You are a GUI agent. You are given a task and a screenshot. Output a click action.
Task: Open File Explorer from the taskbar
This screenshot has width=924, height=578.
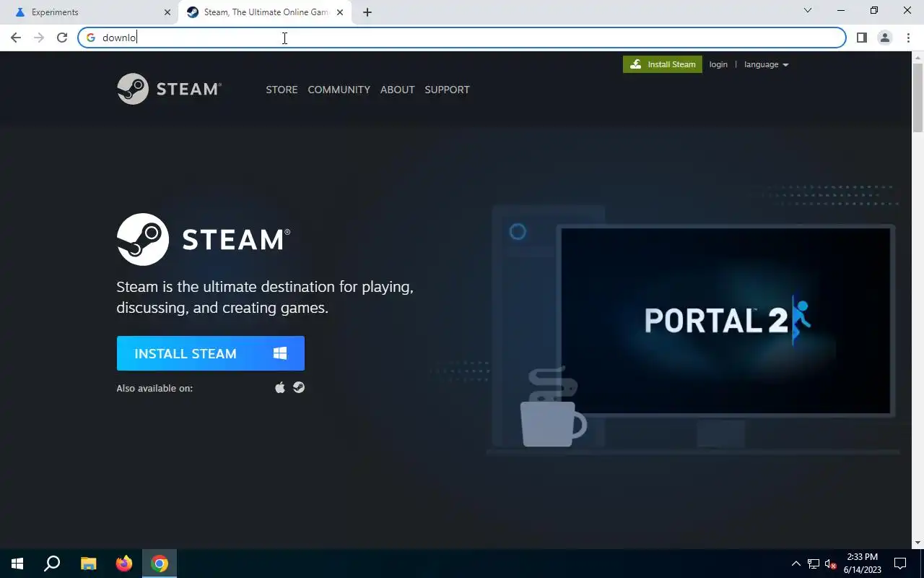88,564
